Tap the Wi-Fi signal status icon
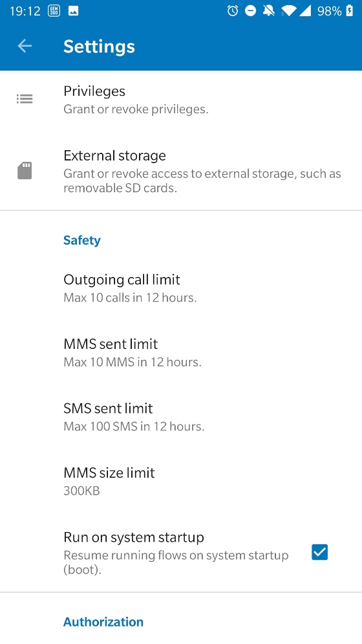The width and height of the screenshot is (362, 644). [288, 11]
